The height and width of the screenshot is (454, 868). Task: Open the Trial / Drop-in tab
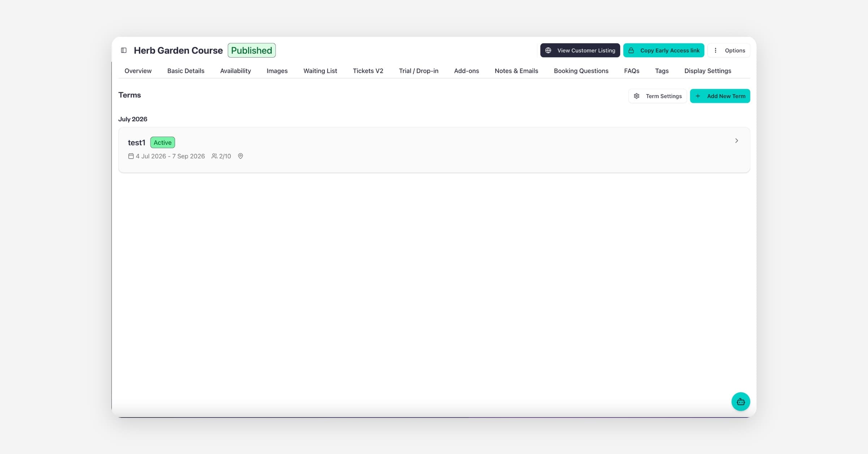point(418,71)
